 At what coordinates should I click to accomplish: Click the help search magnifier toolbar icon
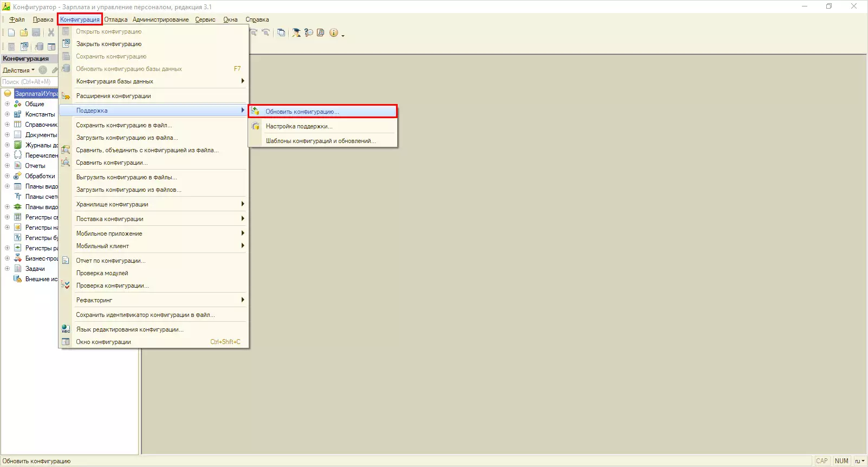click(x=309, y=33)
